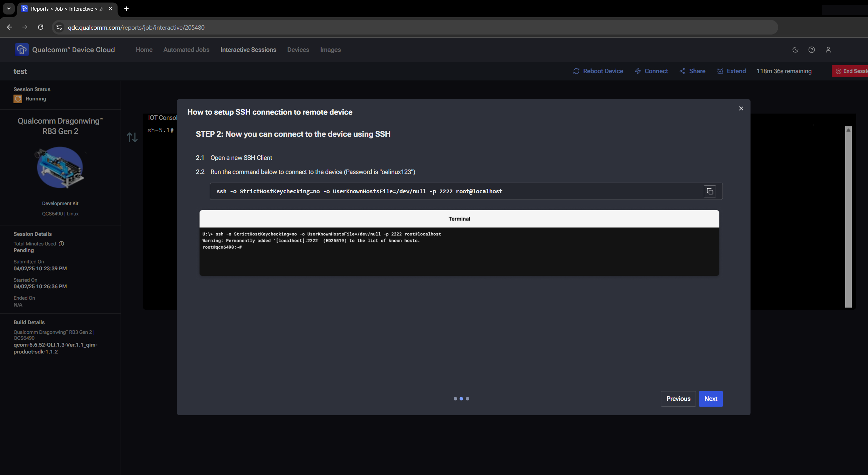Select the second step pagination dot
The height and width of the screenshot is (475, 868).
tap(461, 399)
